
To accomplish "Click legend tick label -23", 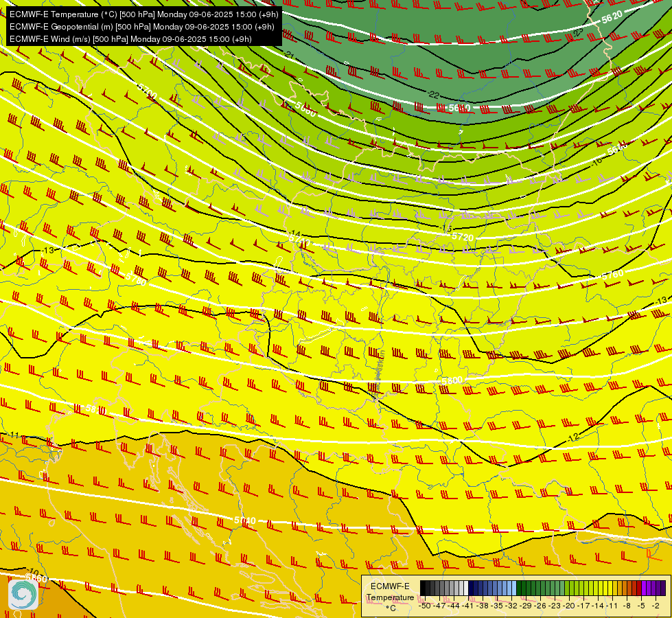I will click(x=555, y=606).
